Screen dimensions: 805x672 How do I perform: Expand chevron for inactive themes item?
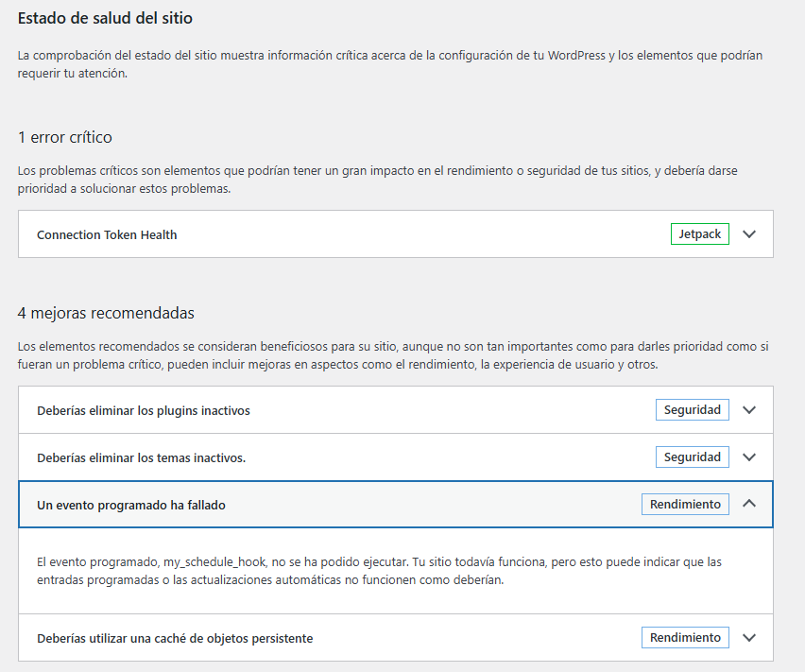(749, 457)
